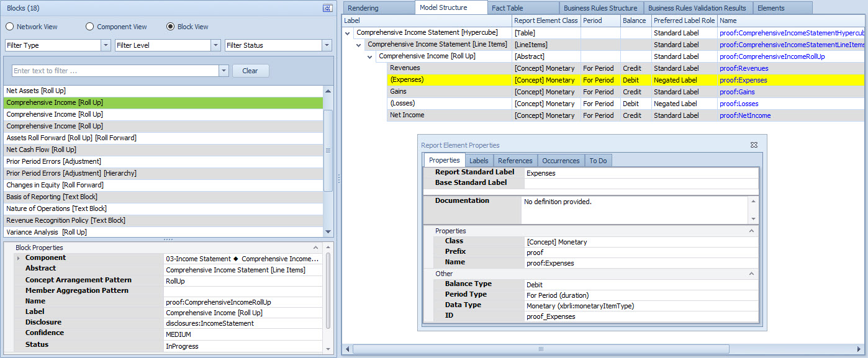Viewport: 868px width, 358px height.
Task: Open the Business Rules Validation Results tab
Action: click(x=697, y=8)
